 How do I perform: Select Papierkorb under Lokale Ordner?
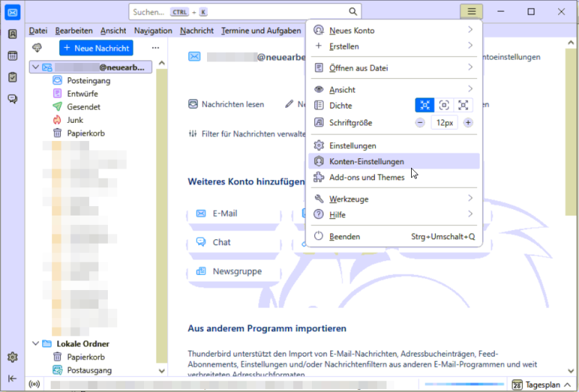(x=85, y=357)
